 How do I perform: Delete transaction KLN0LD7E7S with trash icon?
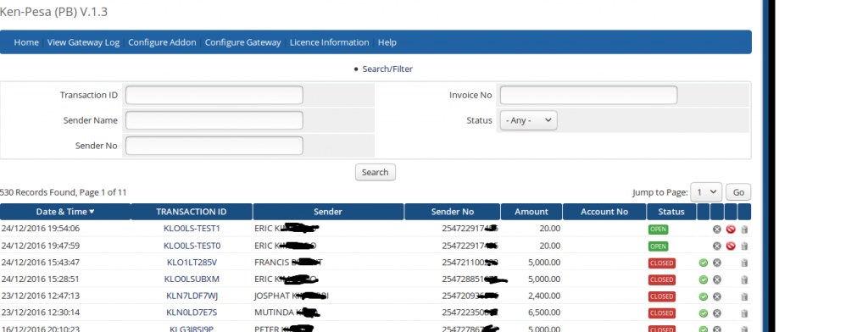[x=744, y=313]
